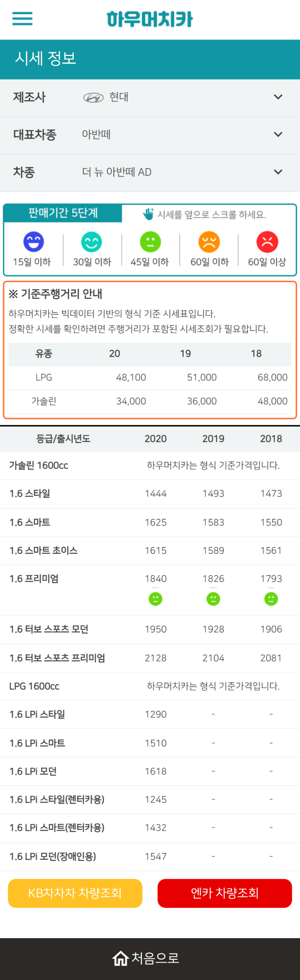Image resolution: width=300 pixels, height=980 pixels.
Task: Click the 1.6 LPi 스마트(렌터카용) row label
Action: point(57,828)
